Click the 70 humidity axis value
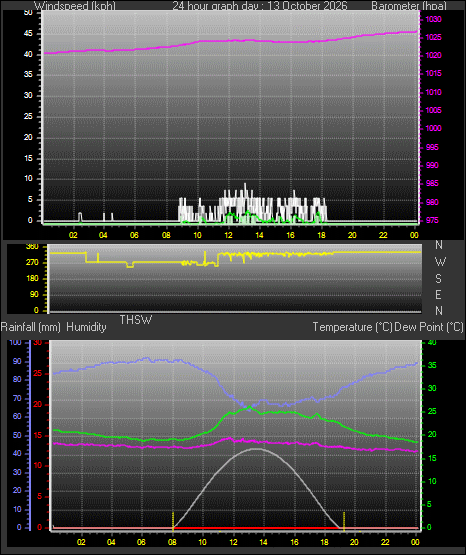 point(17,399)
